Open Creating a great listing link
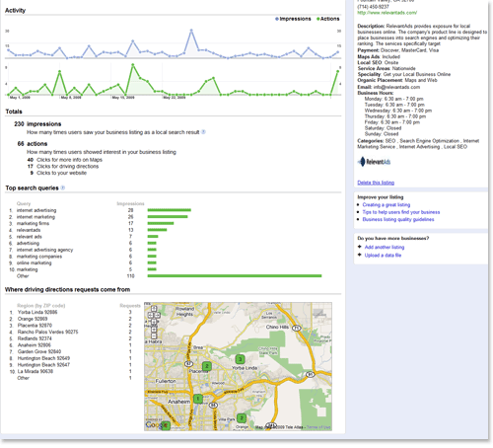The width and height of the screenshot is (493, 448). [387, 204]
